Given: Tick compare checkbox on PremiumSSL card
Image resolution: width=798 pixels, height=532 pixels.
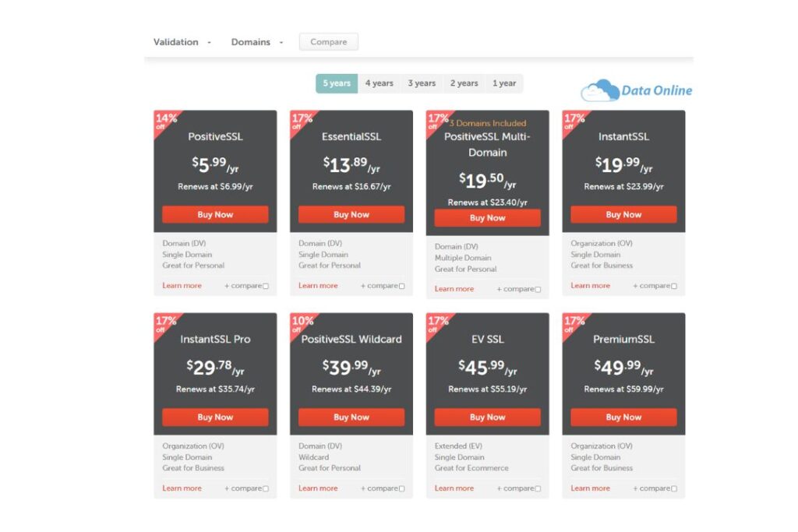Looking at the screenshot, I should (674, 488).
